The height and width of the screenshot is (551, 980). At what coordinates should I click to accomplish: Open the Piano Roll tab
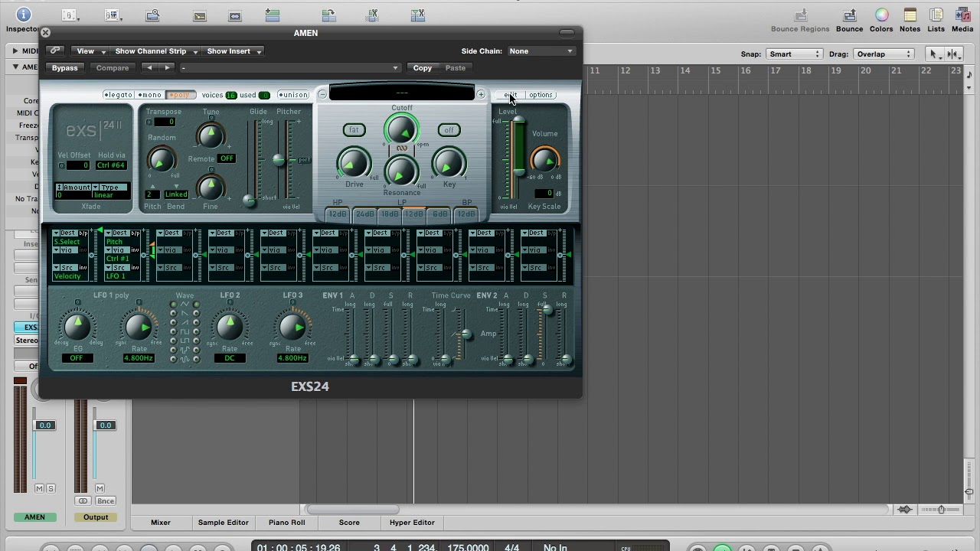click(x=286, y=523)
